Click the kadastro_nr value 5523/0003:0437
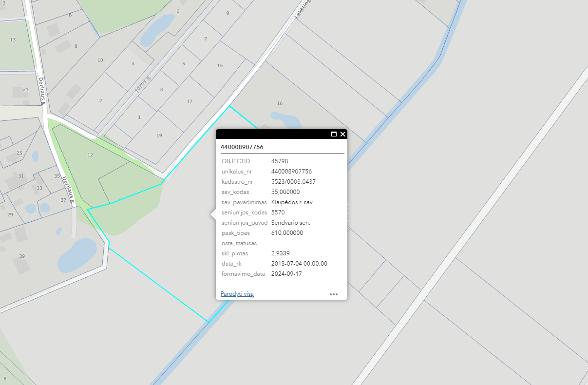This screenshot has width=588, height=385. click(x=293, y=182)
